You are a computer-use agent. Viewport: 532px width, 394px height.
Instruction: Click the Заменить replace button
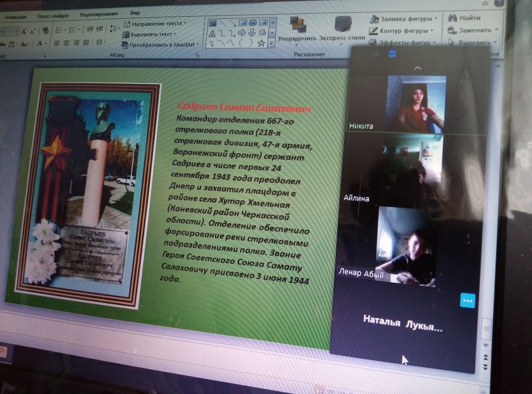coord(471,30)
